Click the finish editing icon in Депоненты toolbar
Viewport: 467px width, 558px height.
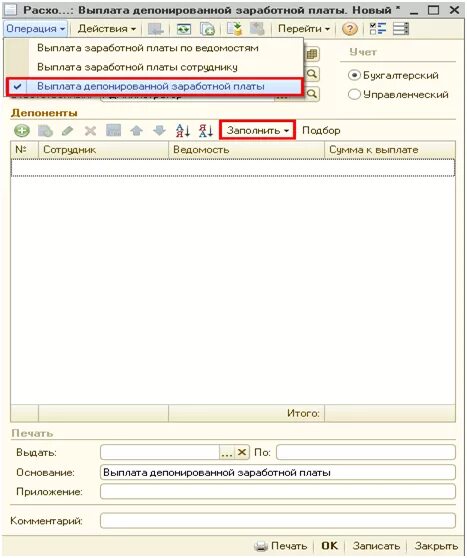tap(114, 131)
